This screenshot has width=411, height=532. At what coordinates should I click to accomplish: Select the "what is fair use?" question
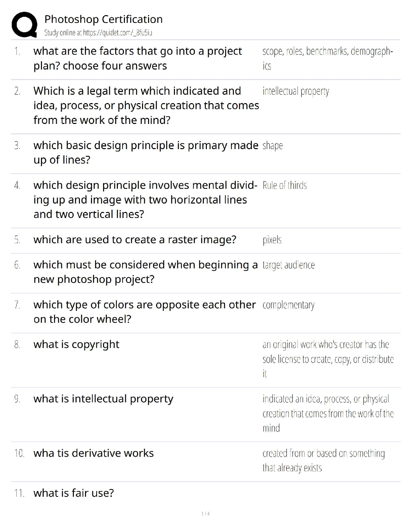pos(74,493)
